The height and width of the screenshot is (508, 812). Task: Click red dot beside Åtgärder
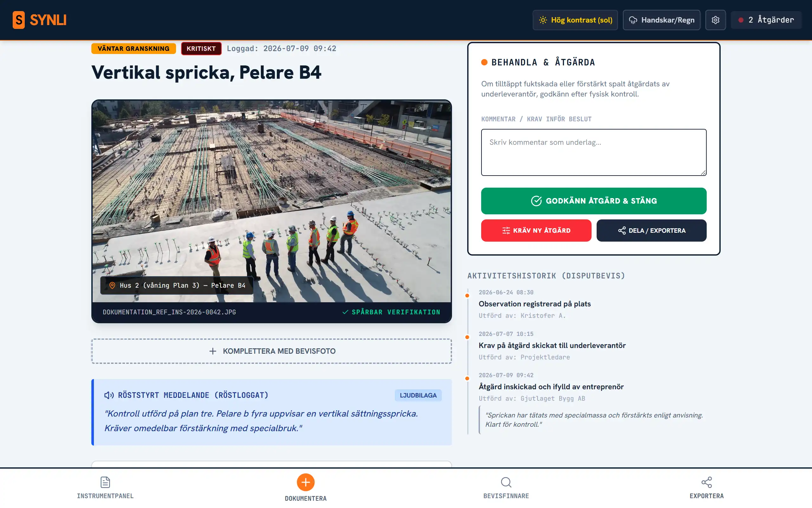(741, 20)
